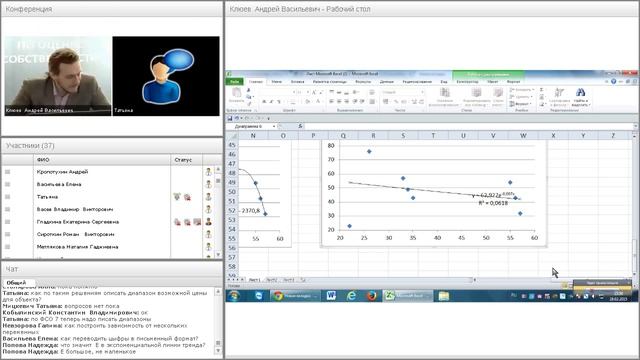640x360 pixels.
Task: Click the fx insert function icon
Action: [x=300, y=126]
